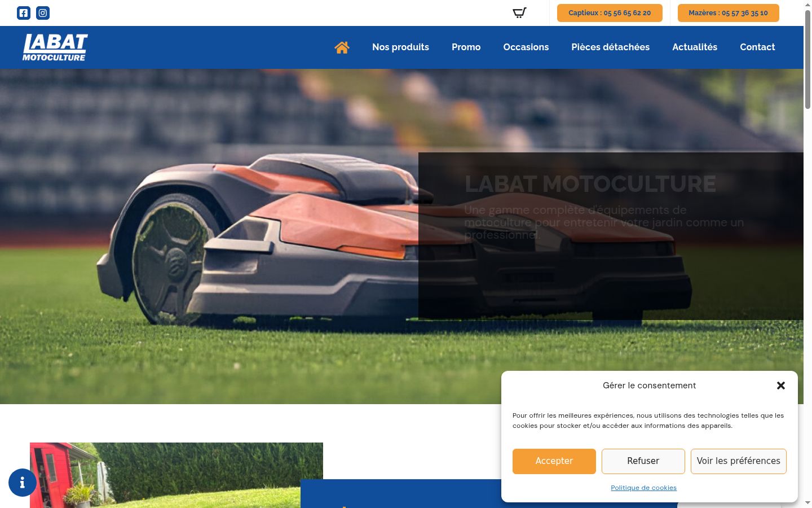Open Pièces détachées in the navigation
This screenshot has height=508, width=812.
coord(610,47)
